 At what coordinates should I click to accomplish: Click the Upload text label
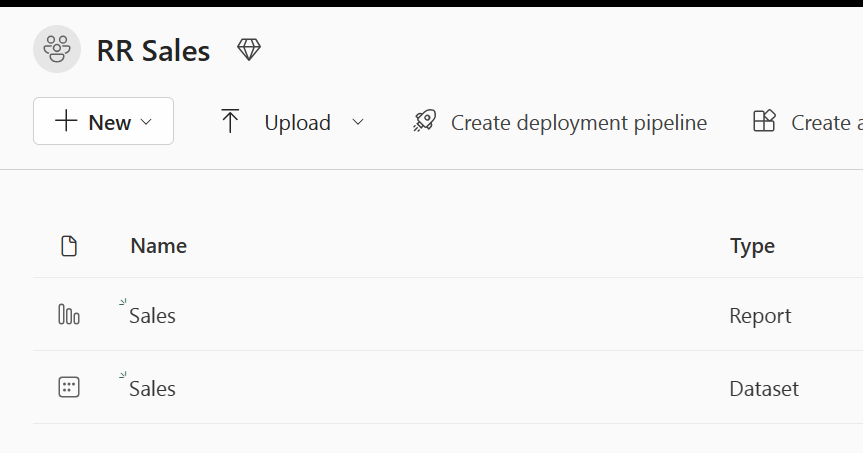[x=297, y=122]
